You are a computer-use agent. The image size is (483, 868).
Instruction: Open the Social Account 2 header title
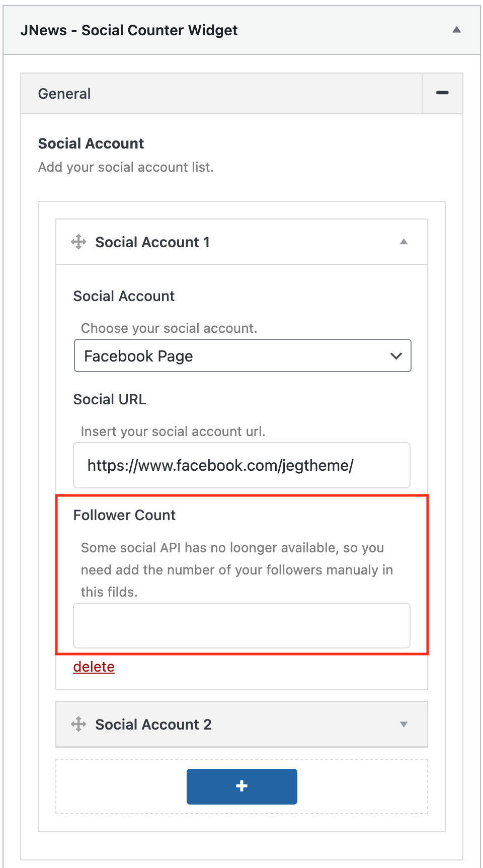coord(153,725)
